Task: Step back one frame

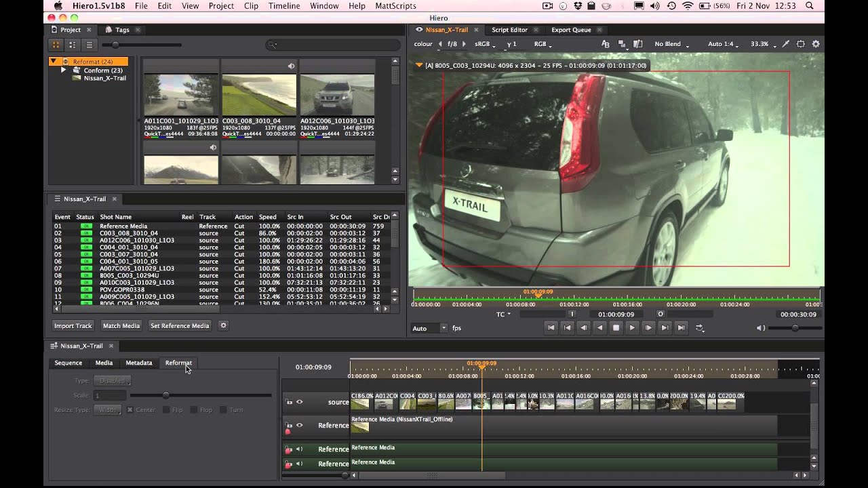Action: [584, 327]
